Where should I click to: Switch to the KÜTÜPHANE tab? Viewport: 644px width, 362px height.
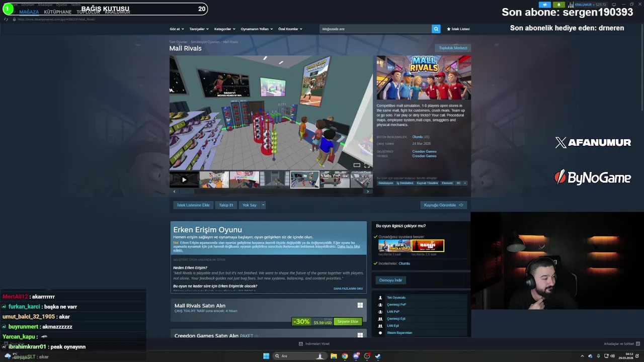tap(57, 12)
